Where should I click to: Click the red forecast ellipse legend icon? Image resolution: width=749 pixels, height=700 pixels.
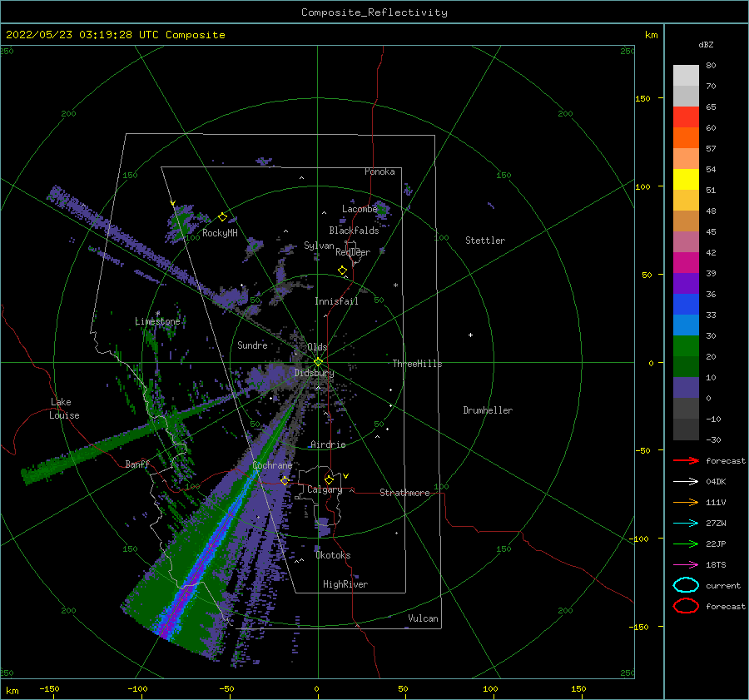click(x=686, y=606)
